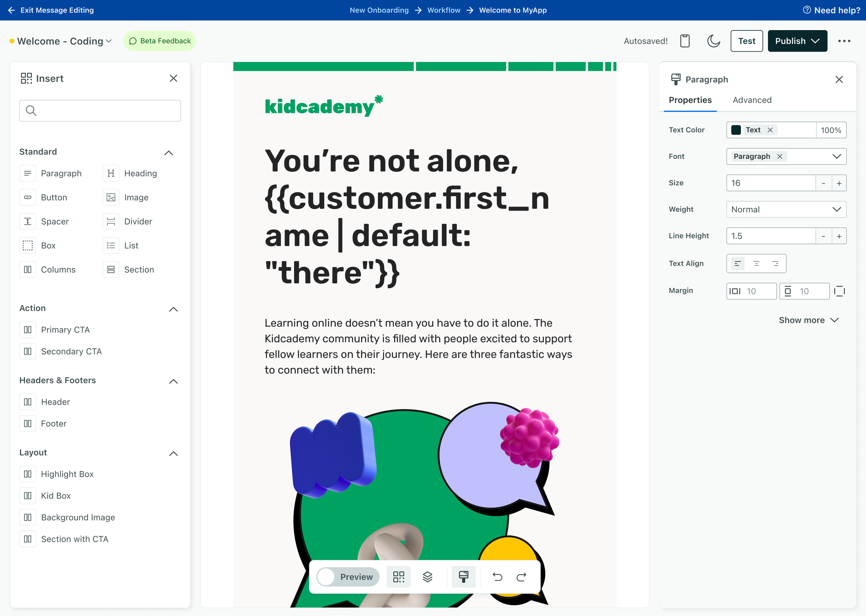The width and height of the screenshot is (866, 616).
Task: Collapse the Headers & Footers section
Action: pyautogui.click(x=173, y=381)
